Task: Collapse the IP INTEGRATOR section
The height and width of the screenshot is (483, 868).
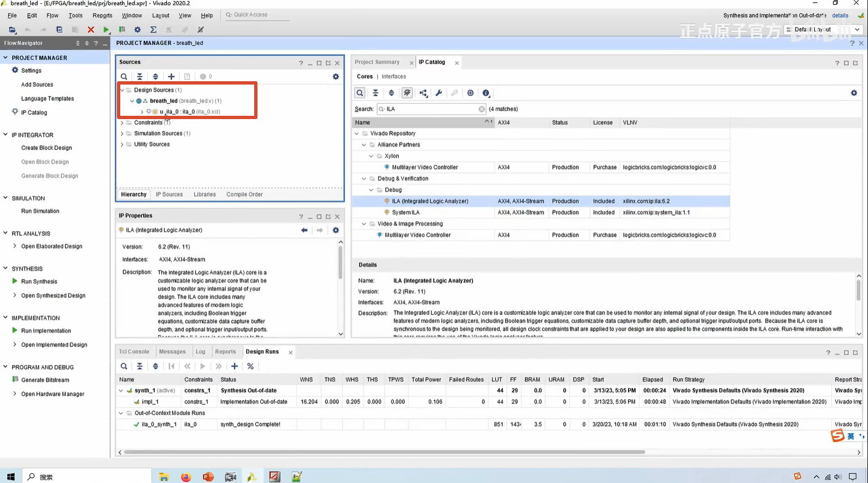Action: pos(5,134)
